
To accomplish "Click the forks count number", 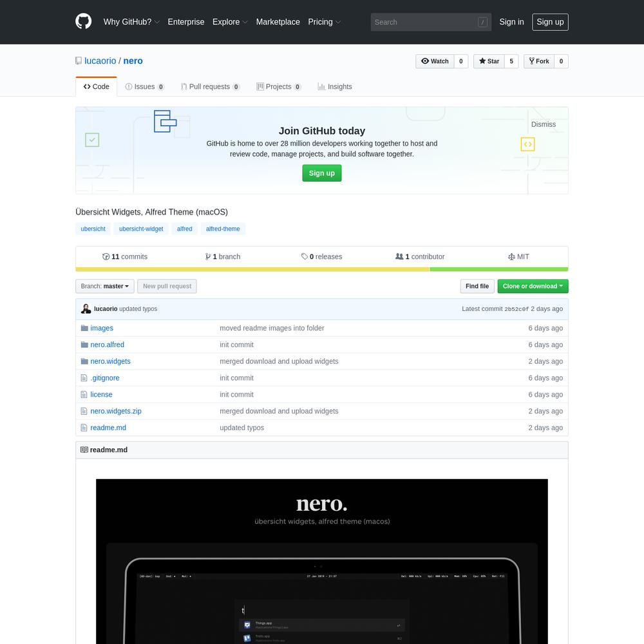I will click(x=561, y=61).
